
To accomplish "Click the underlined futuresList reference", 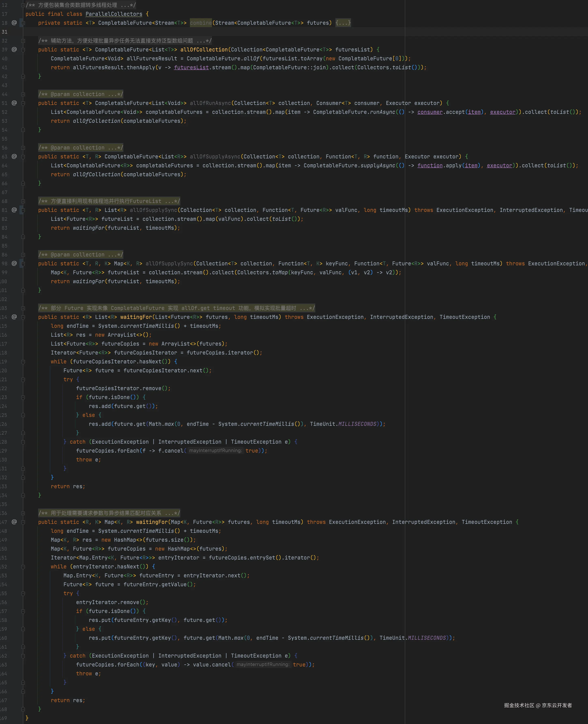I will (x=191, y=67).
